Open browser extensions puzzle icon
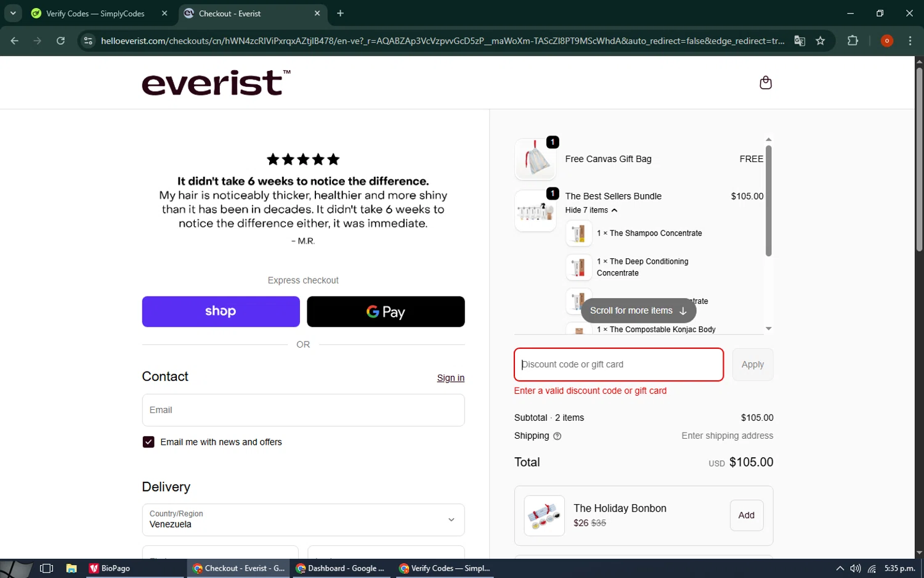924x578 pixels. 853,41
